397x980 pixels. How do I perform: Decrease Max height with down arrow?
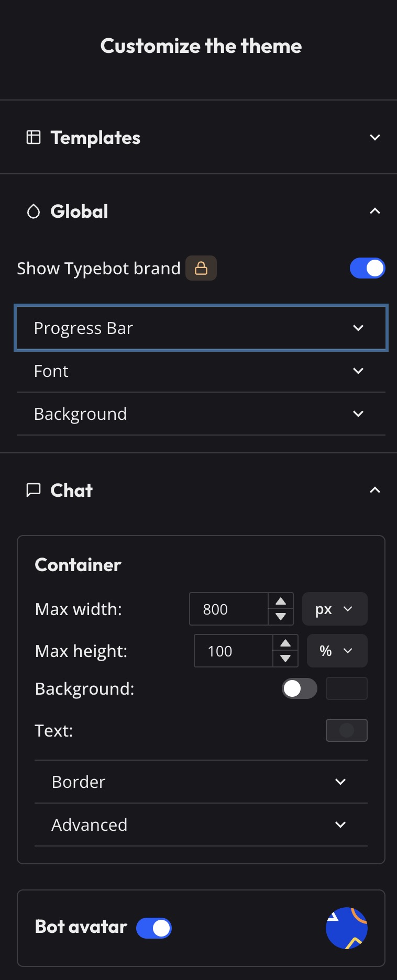pyautogui.click(x=285, y=659)
